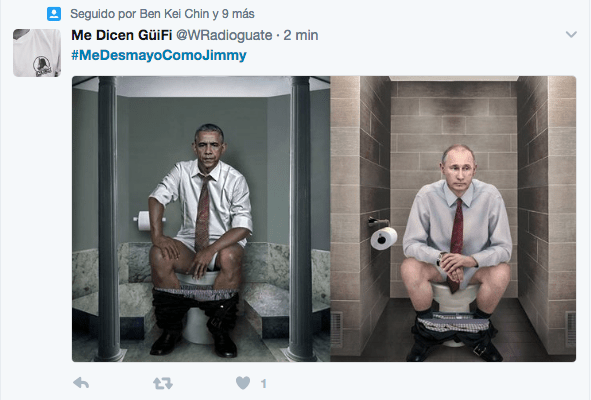
Task: Click the toilet paper roll in right photo
Action: [383, 238]
